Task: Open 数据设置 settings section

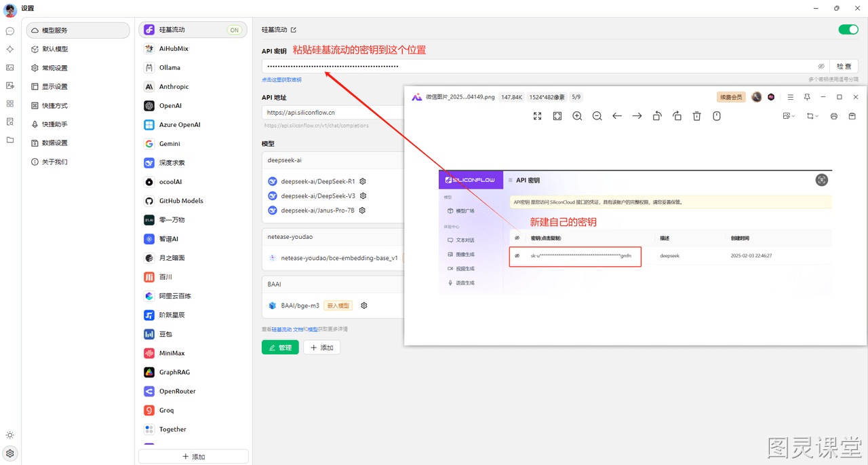Action: tap(78, 143)
